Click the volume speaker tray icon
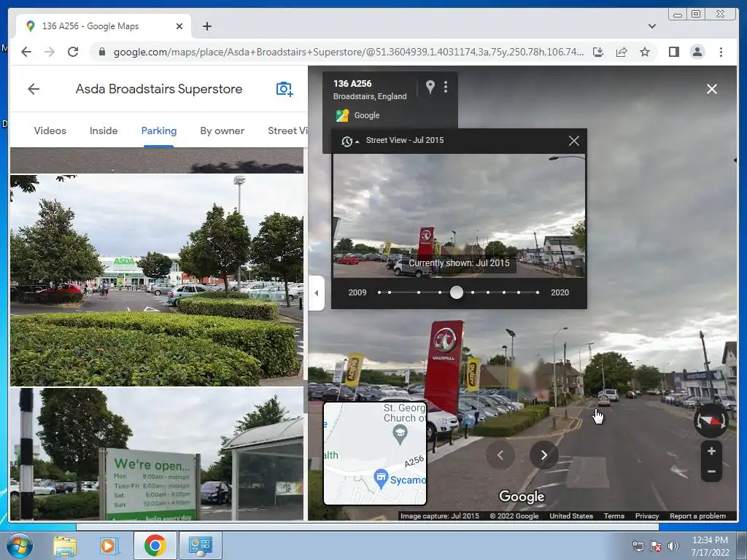This screenshot has width=747, height=560. tap(673, 546)
